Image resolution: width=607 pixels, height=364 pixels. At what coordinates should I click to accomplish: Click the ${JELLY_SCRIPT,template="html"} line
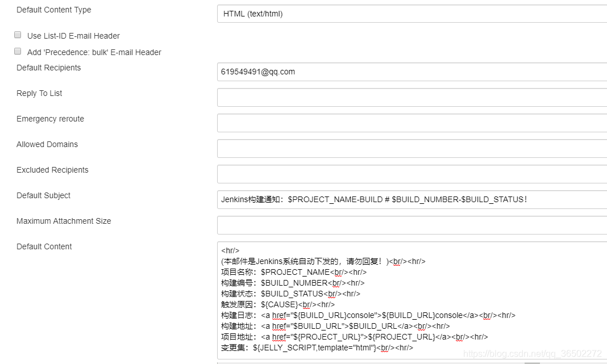[317, 348]
